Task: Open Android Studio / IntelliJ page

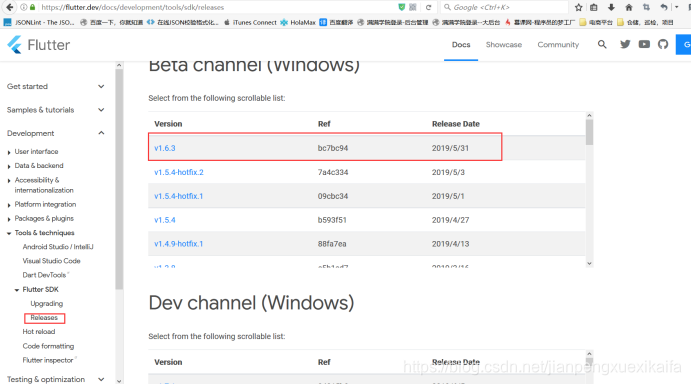Action: (x=58, y=247)
